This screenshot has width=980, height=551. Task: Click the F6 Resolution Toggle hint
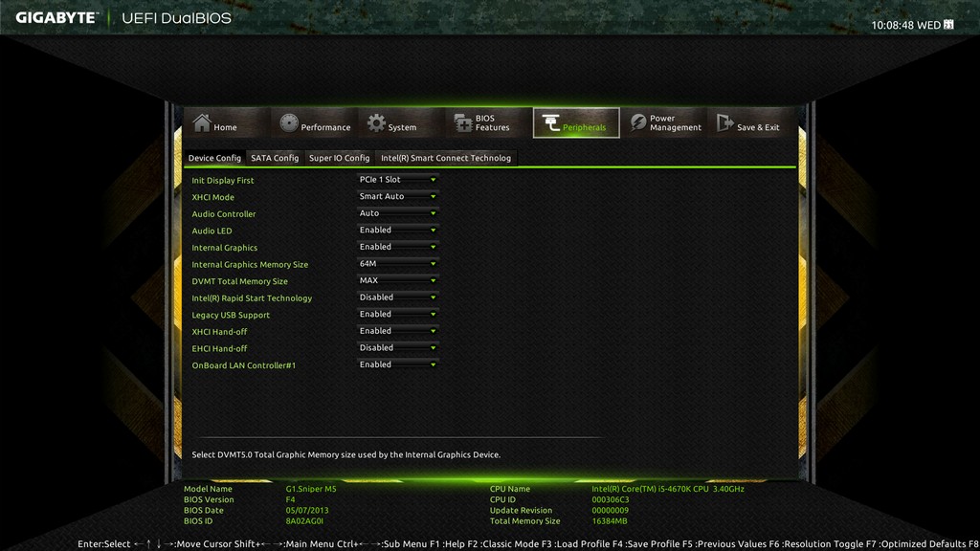coord(815,544)
